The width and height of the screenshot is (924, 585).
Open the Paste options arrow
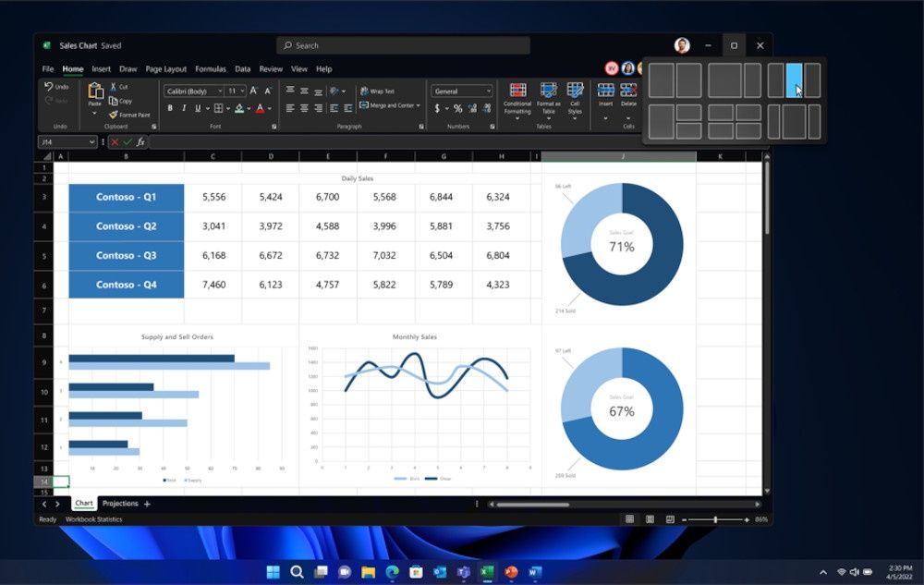click(x=95, y=112)
